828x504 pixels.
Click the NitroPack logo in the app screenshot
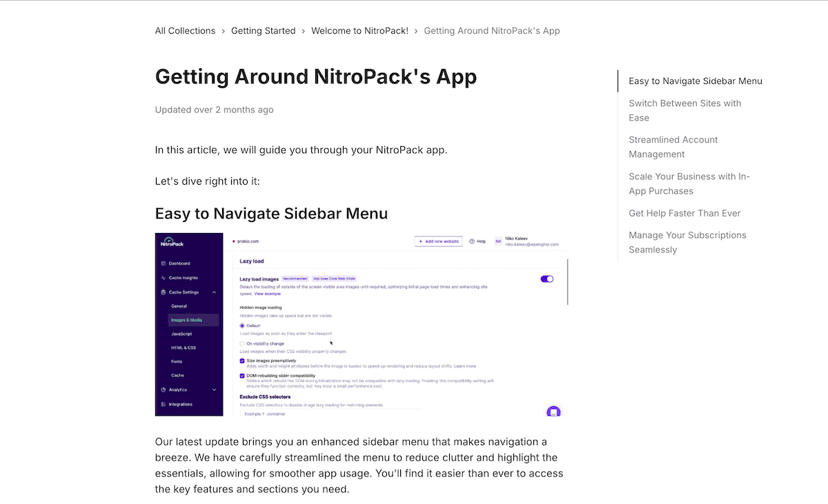[x=172, y=243]
